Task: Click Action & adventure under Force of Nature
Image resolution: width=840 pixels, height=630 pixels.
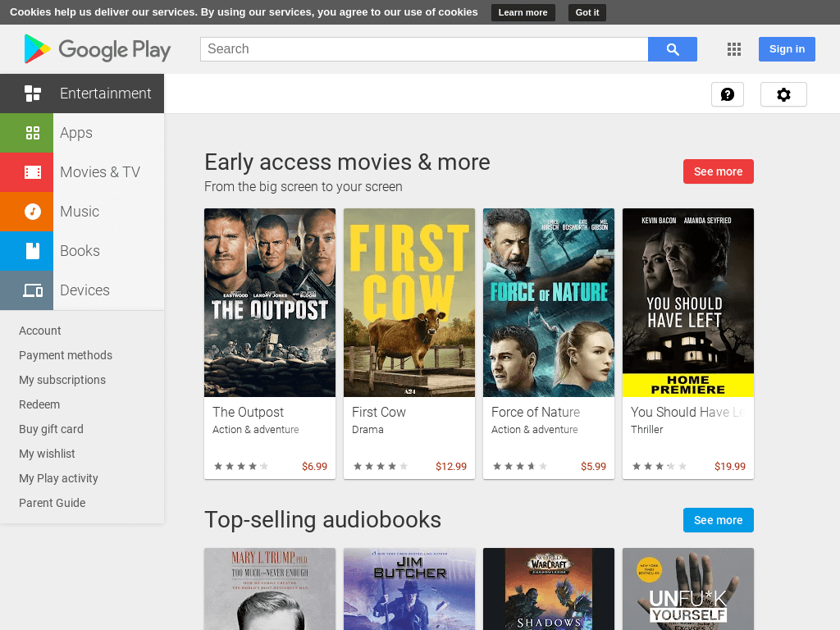Action: click(x=535, y=430)
